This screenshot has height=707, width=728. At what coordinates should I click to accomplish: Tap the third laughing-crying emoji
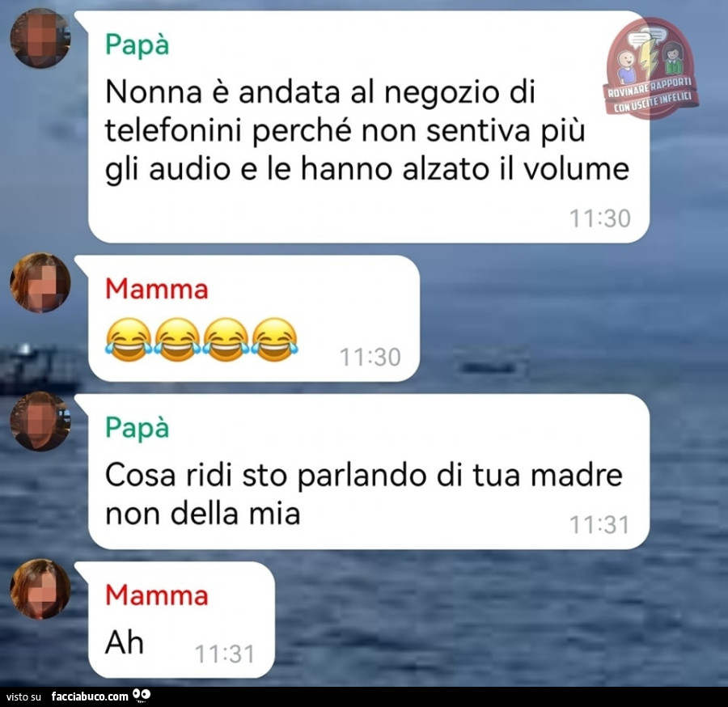[x=226, y=339]
